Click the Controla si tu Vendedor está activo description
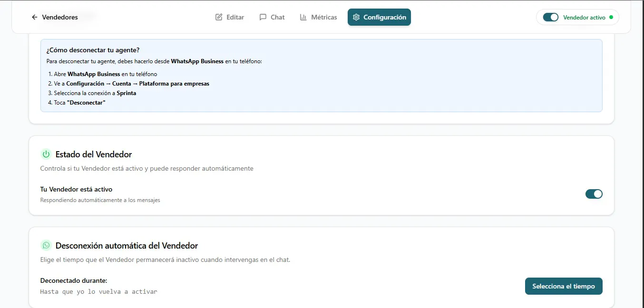The image size is (644, 308). 147,168
